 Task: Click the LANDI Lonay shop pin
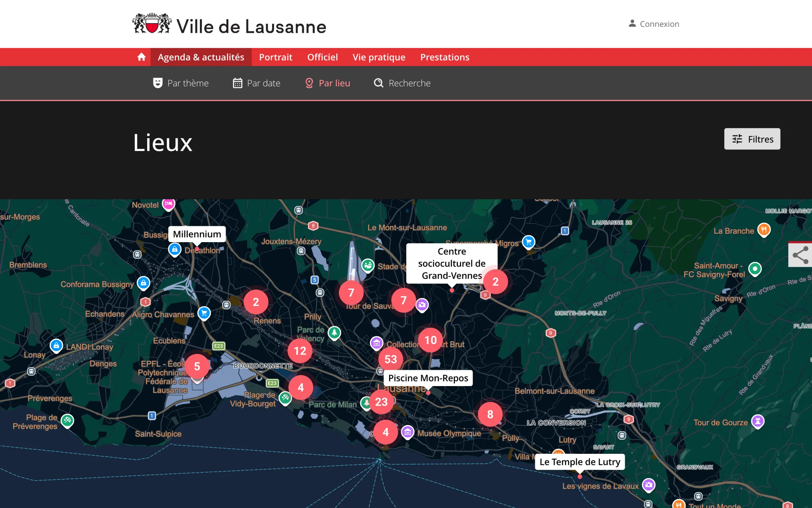pyautogui.click(x=56, y=346)
